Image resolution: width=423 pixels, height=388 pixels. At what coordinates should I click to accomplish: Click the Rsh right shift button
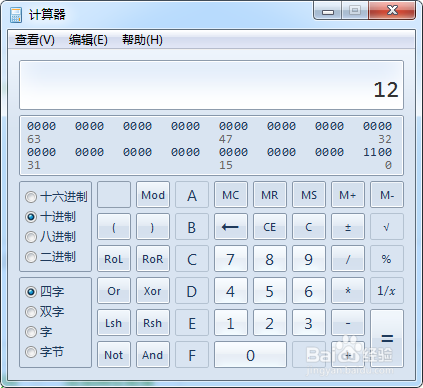point(153,323)
